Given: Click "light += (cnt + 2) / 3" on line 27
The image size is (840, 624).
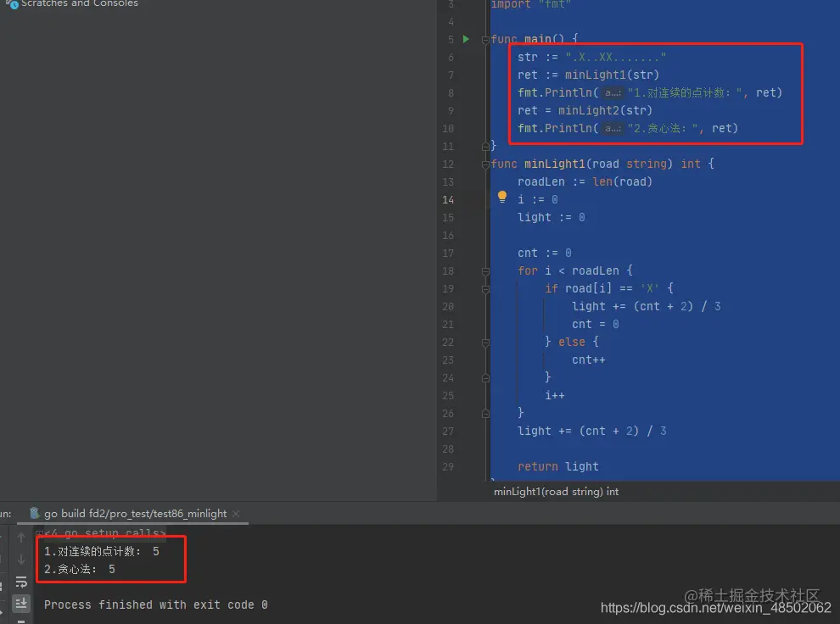Looking at the screenshot, I should (592, 431).
